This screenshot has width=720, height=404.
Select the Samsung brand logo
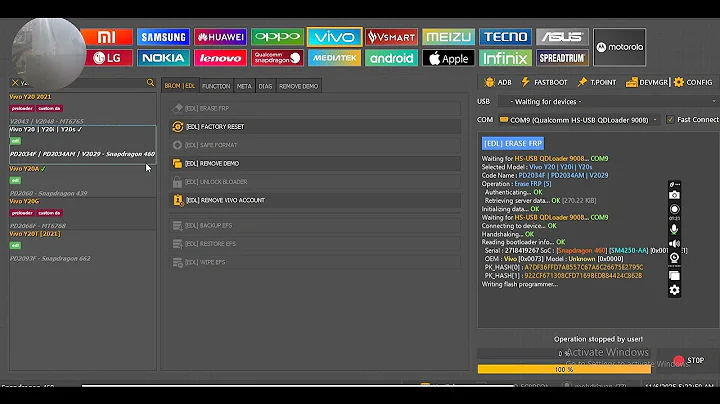163,37
